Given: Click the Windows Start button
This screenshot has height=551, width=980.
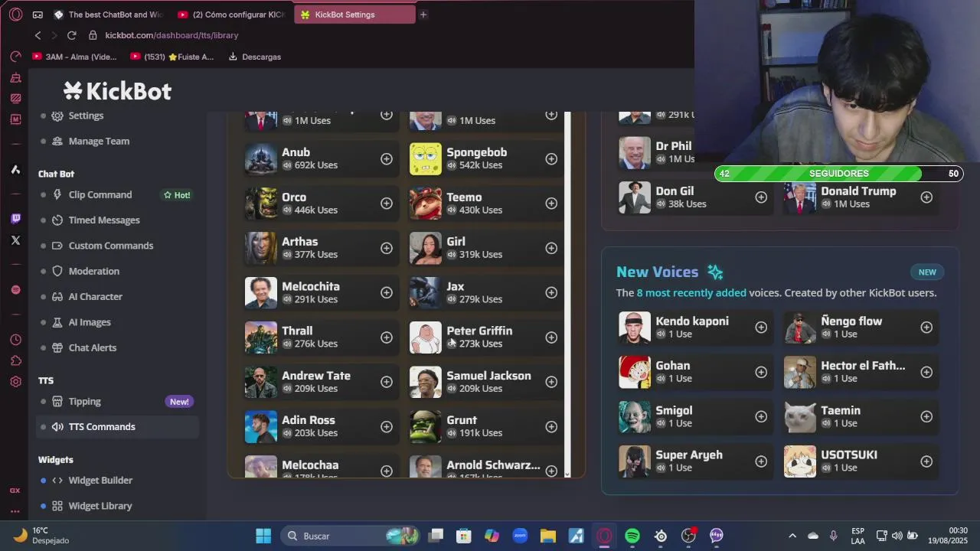Looking at the screenshot, I should click(263, 536).
